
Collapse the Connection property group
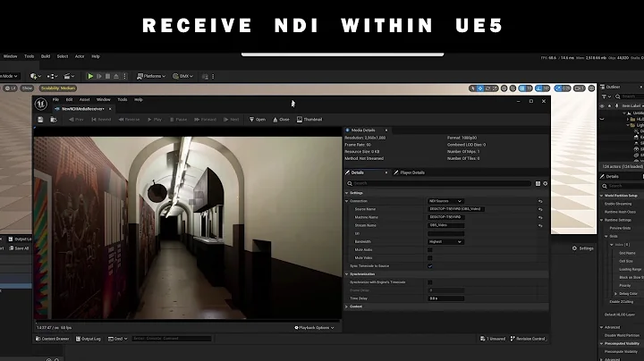click(347, 201)
